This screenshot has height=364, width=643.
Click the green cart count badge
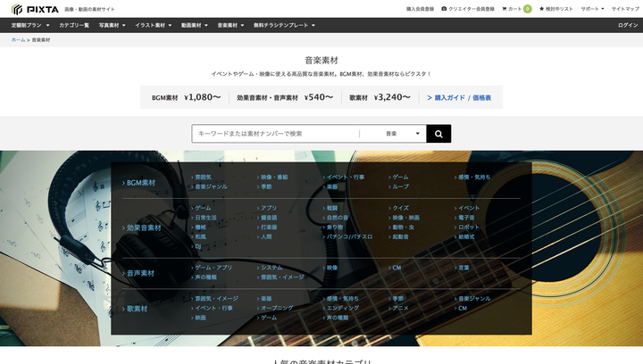tap(528, 9)
